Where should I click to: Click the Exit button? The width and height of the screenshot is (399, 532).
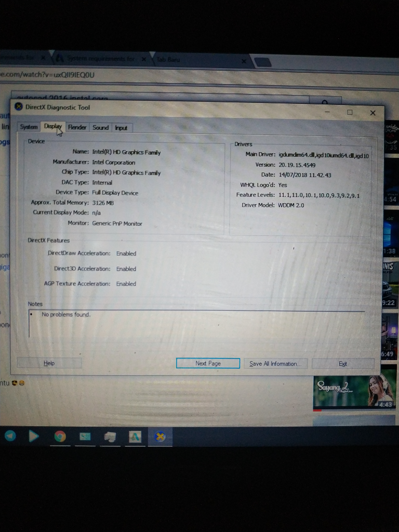coord(343,364)
